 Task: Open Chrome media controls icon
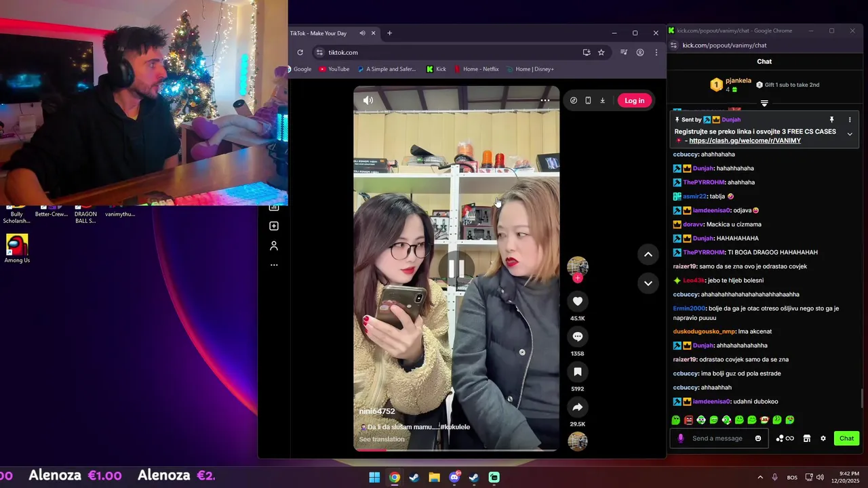point(623,52)
